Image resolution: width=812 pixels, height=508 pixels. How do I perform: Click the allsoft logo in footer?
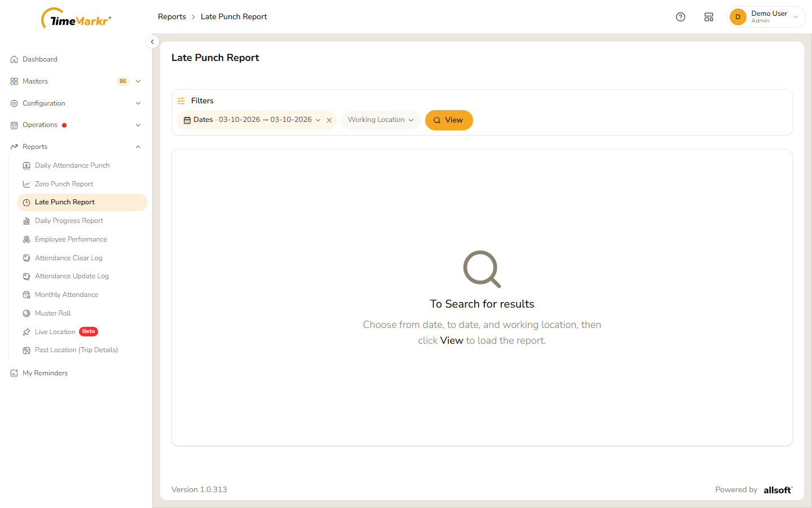click(x=778, y=490)
